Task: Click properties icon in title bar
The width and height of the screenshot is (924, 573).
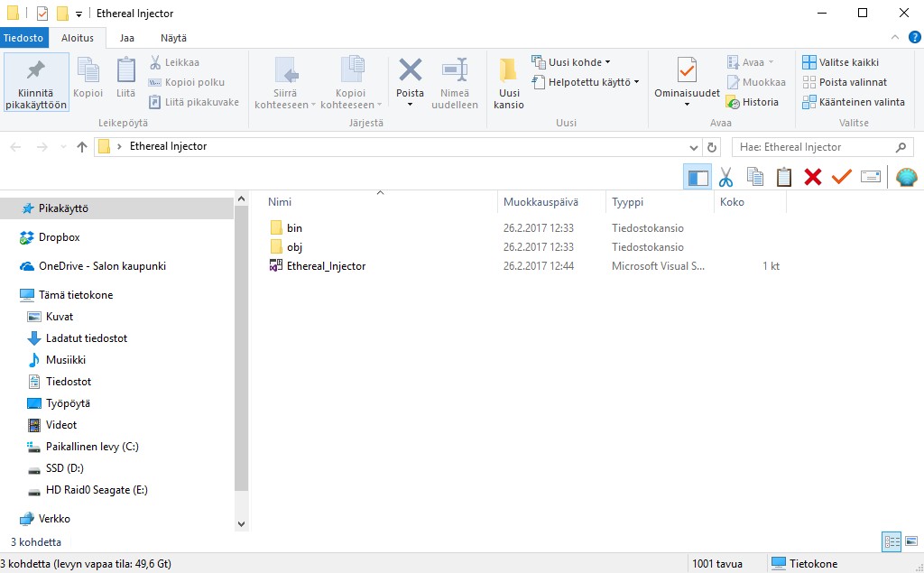Action: pyautogui.click(x=42, y=14)
